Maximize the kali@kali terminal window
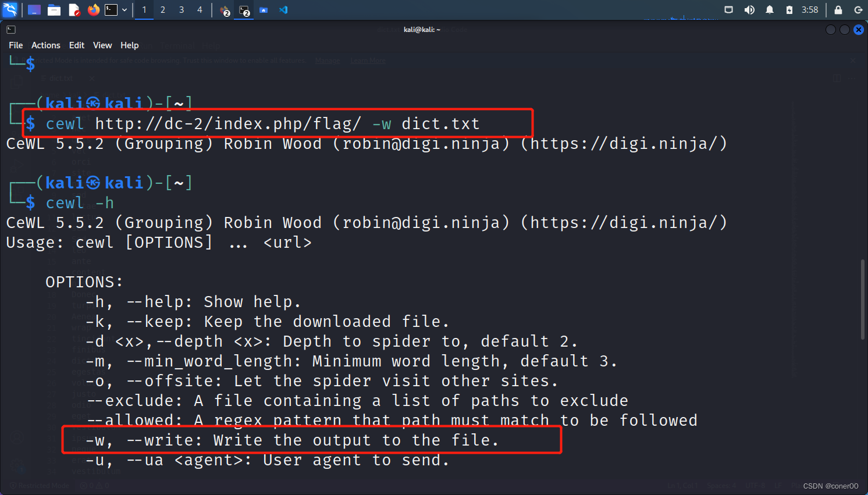Image resolution: width=868 pixels, height=495 pixels. tap(845, 30)
